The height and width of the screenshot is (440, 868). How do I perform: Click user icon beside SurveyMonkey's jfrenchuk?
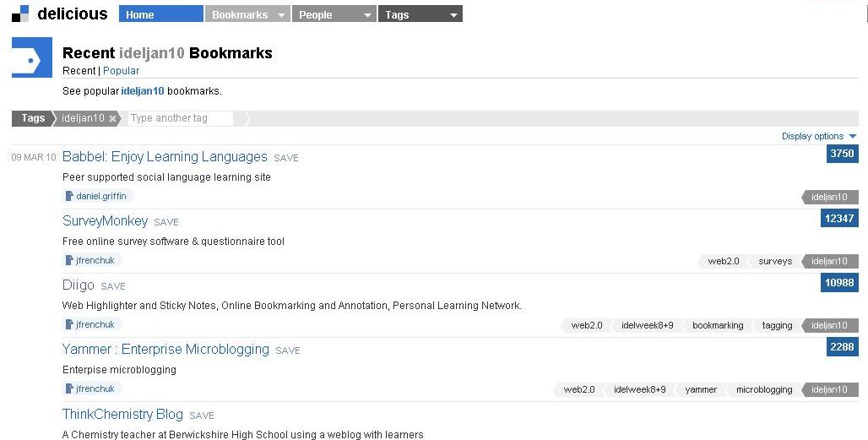tap(70, 261)
